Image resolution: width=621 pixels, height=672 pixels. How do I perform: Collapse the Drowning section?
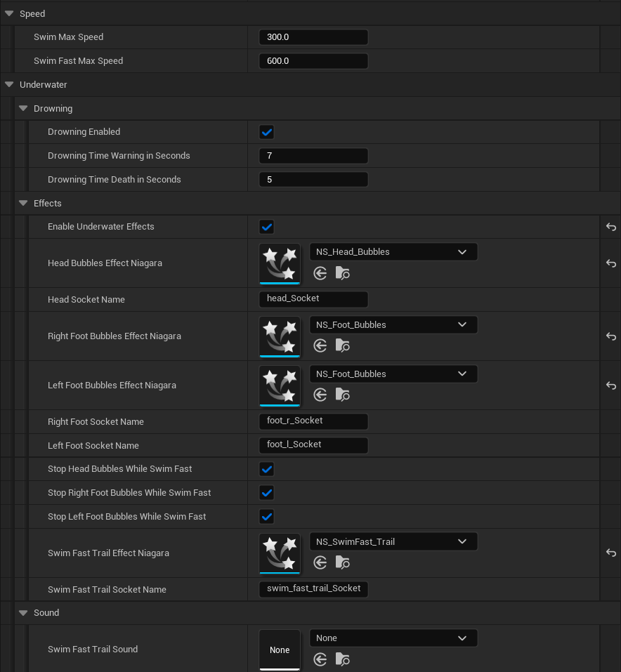click(x=23, y=108)
